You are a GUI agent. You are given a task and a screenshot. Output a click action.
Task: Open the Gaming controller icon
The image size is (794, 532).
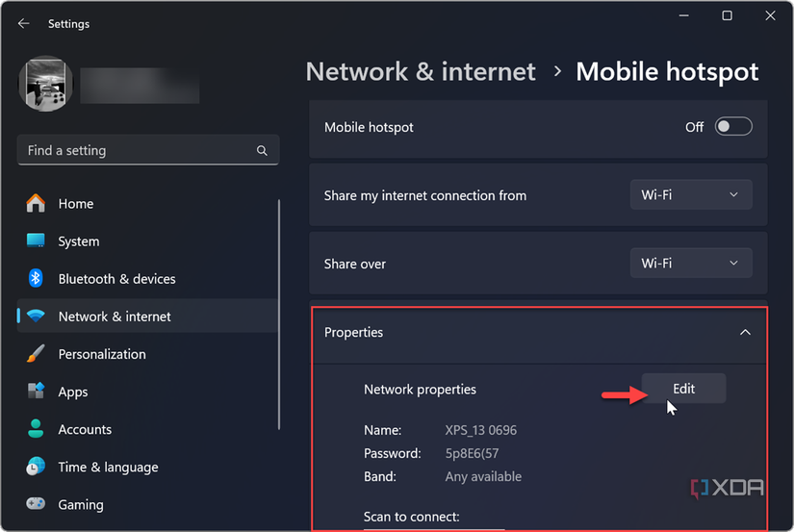click(x=36, y=504)
